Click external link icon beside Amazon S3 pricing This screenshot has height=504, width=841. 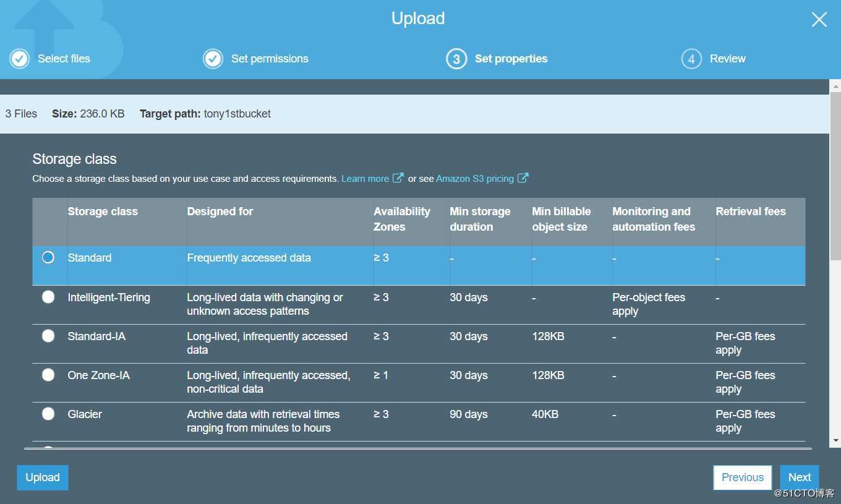(523, 178)
